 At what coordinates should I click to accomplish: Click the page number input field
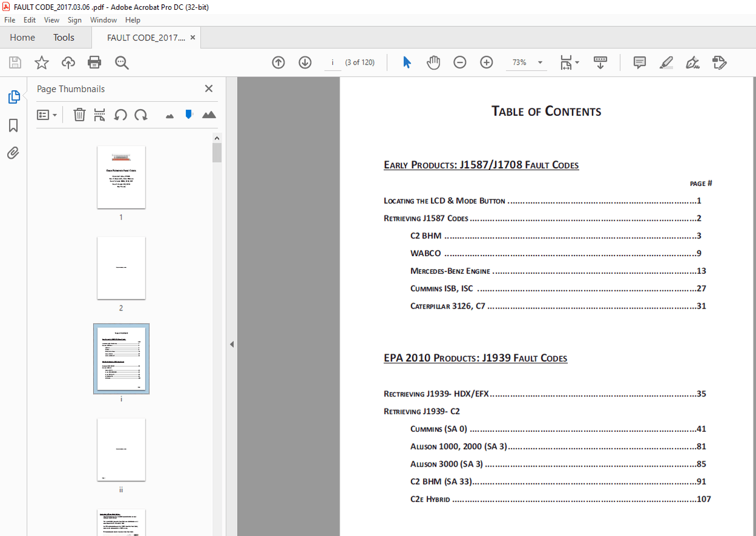coord(332,62)
